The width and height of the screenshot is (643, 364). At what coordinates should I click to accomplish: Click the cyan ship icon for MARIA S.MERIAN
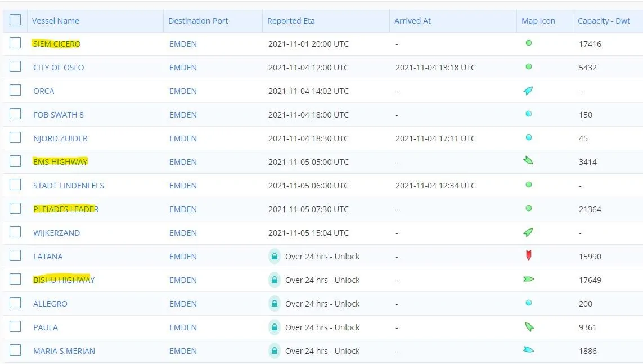pyautogui.click(x=529, y=349)
